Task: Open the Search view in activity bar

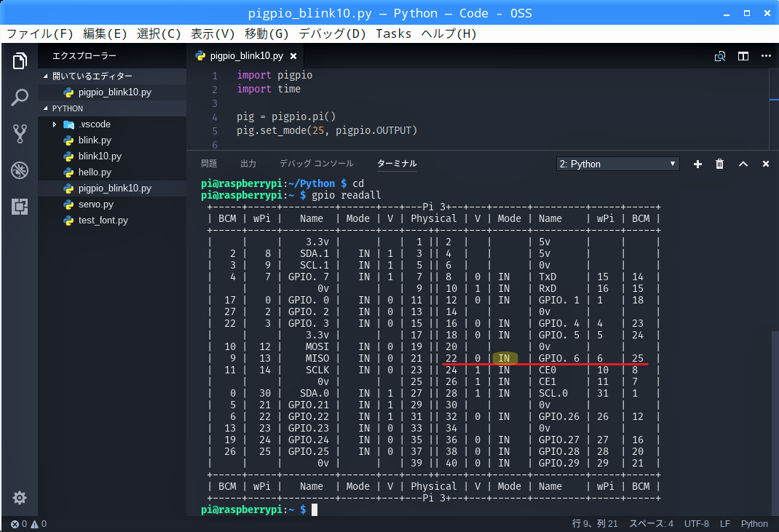Action: pos(20,98)
